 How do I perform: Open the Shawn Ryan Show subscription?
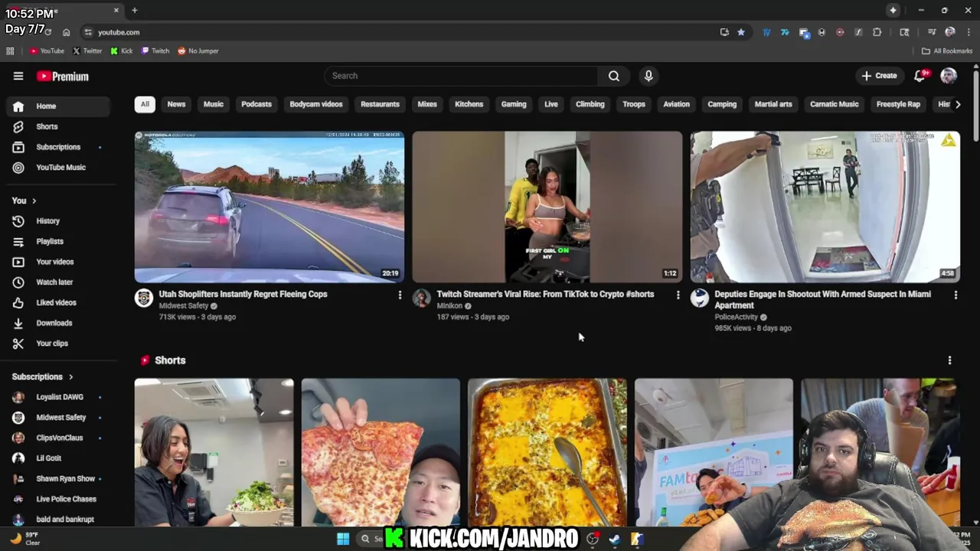(x=58, y=479)
